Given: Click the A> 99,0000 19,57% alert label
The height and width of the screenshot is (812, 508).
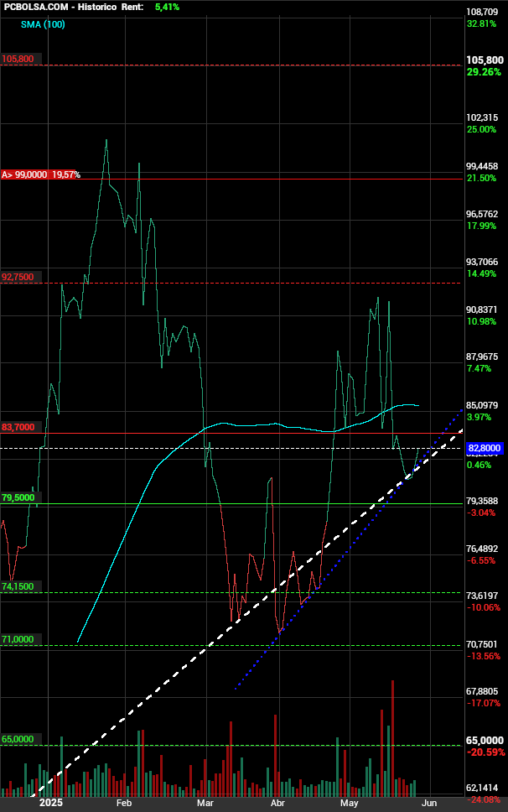Looking at the screenshot, I should tap(41, 175).
